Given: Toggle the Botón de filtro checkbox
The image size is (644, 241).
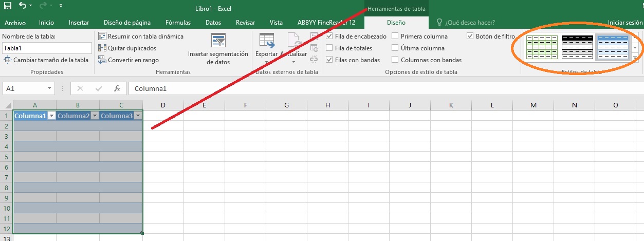Looking at the screenshot, I should pos(470,36).
